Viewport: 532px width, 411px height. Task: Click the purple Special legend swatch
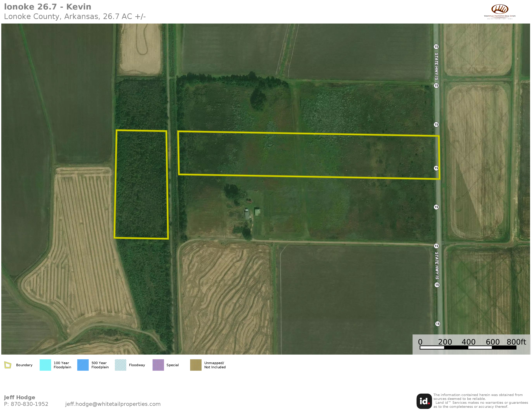point(158,365)
